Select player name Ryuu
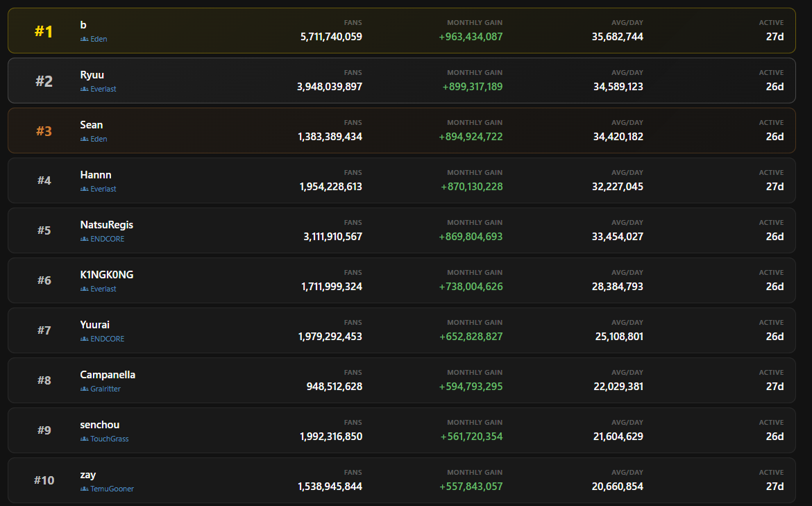The height and width of the screenshot is (506, 812). click(92, 75)
